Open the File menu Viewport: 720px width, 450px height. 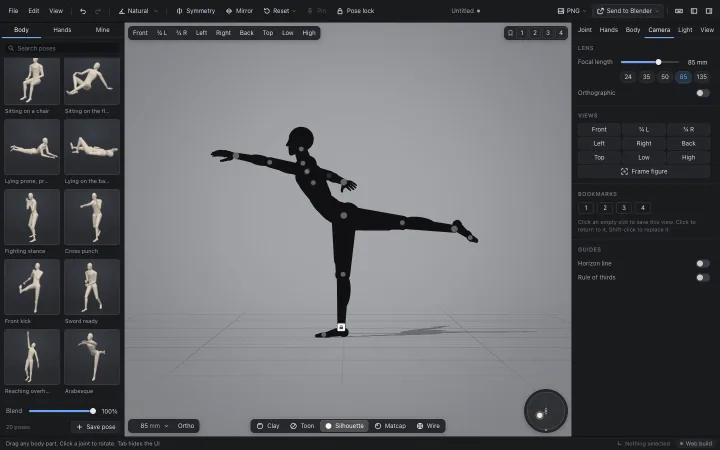point(13,11)
